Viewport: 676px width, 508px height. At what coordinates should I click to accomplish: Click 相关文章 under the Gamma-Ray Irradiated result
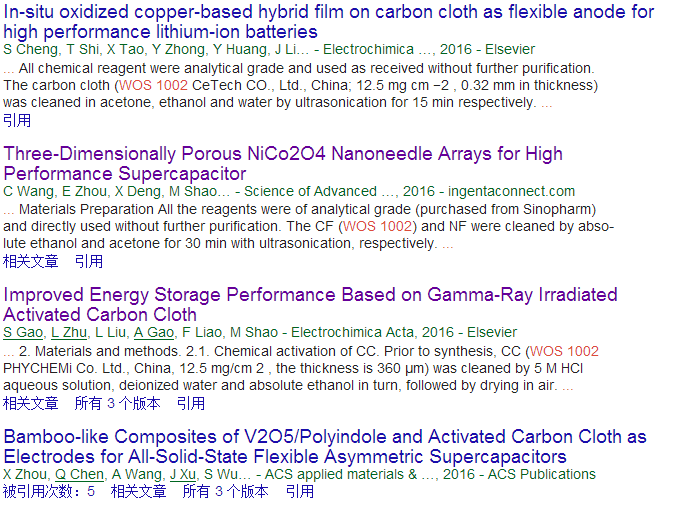point(31,403)
